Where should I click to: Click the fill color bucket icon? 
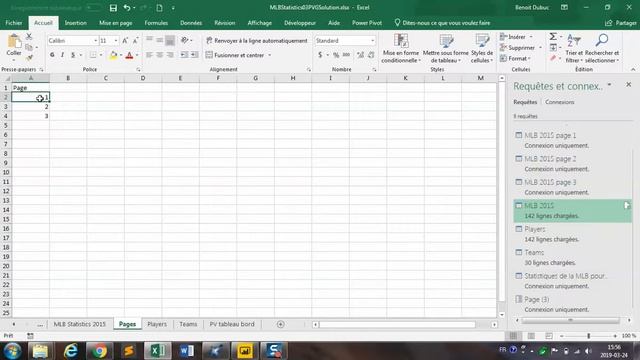click(x=113, y=55)
